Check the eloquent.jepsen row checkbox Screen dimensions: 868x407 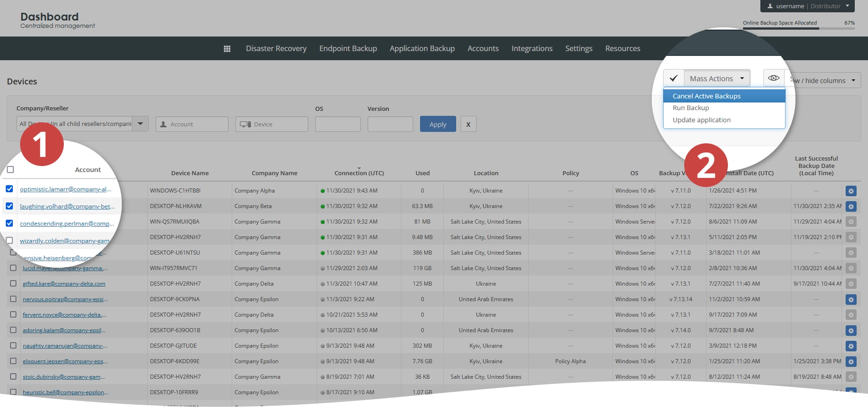[13, 361]
